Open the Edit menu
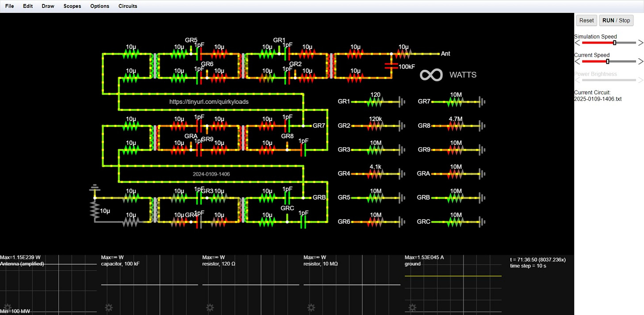 coord(28,6)
